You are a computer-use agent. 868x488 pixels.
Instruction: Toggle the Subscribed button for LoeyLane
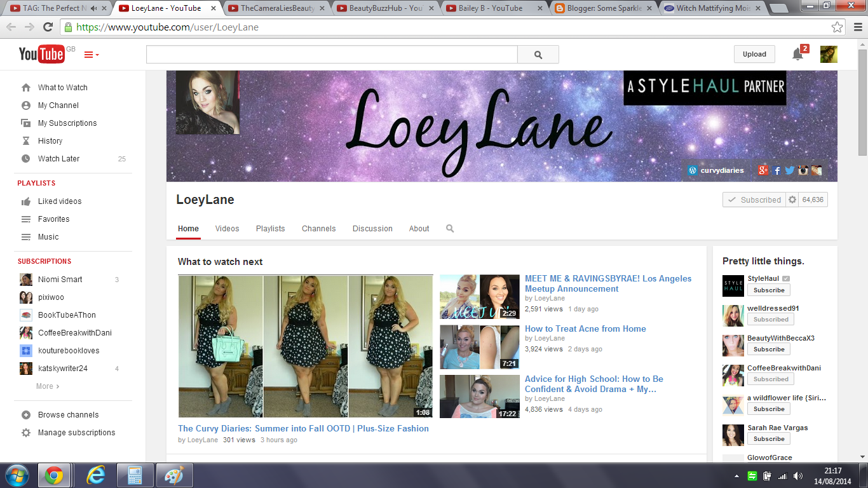tap(754, 200)
